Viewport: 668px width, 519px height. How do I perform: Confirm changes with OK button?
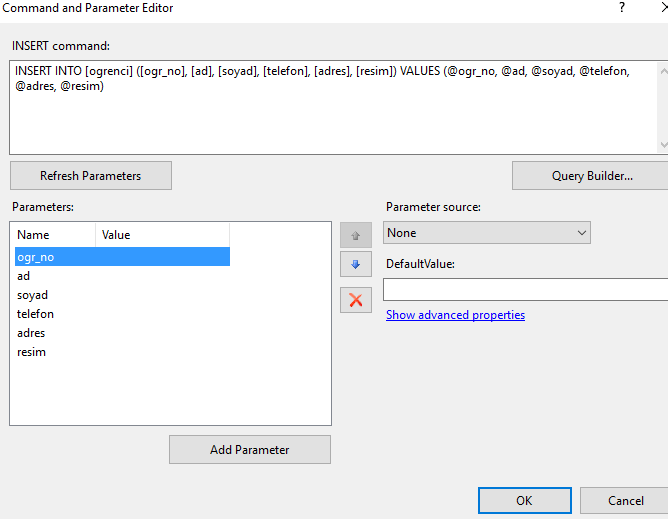[x=524, y=500]
